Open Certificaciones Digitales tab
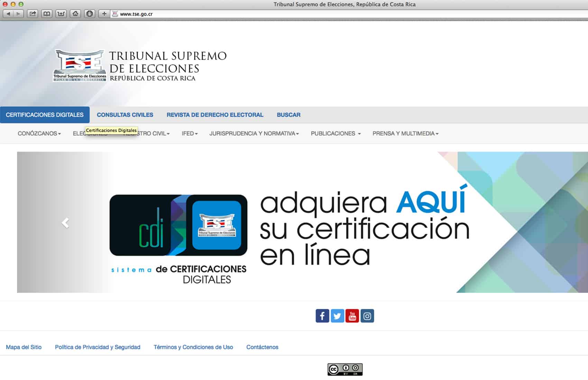The width and height of the screenshot is (588, 380). 45,115
